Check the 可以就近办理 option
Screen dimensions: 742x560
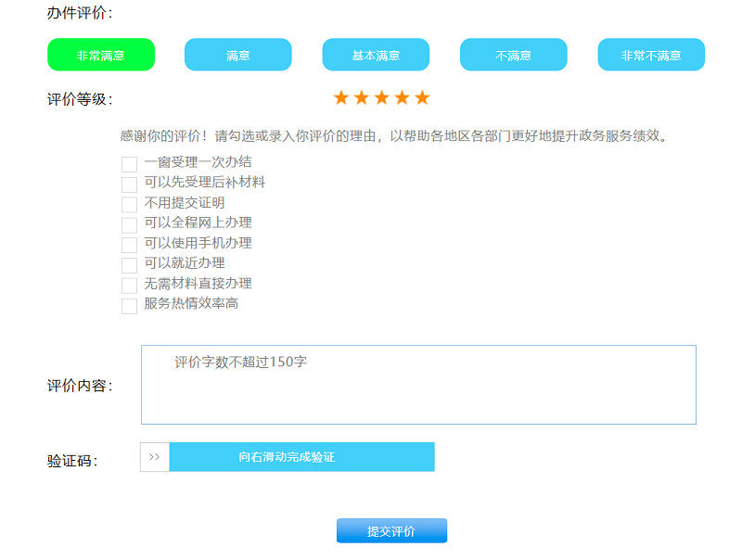click(x=129, y=264)
